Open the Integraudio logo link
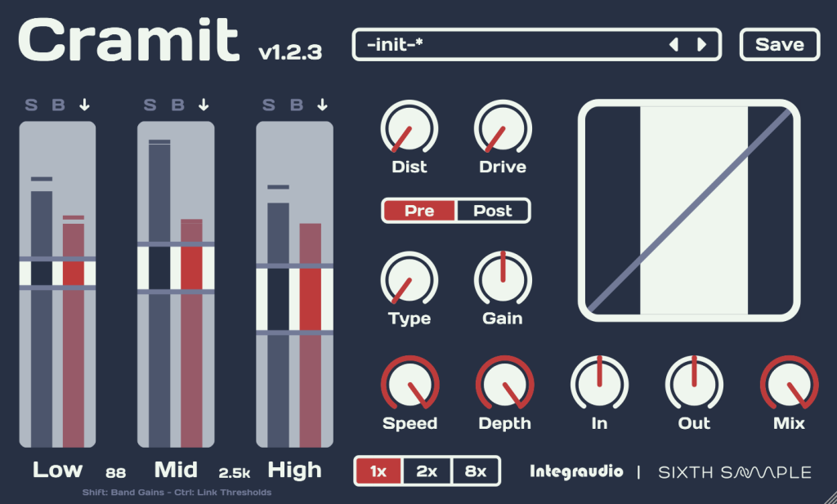Viewport: 837px width, 504px height. [x=576, y=471]
